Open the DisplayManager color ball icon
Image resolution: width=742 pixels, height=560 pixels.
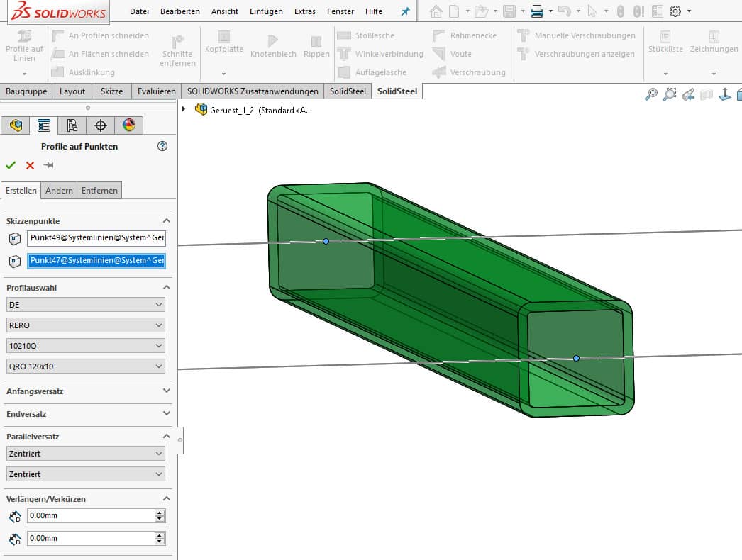point(128,125)
